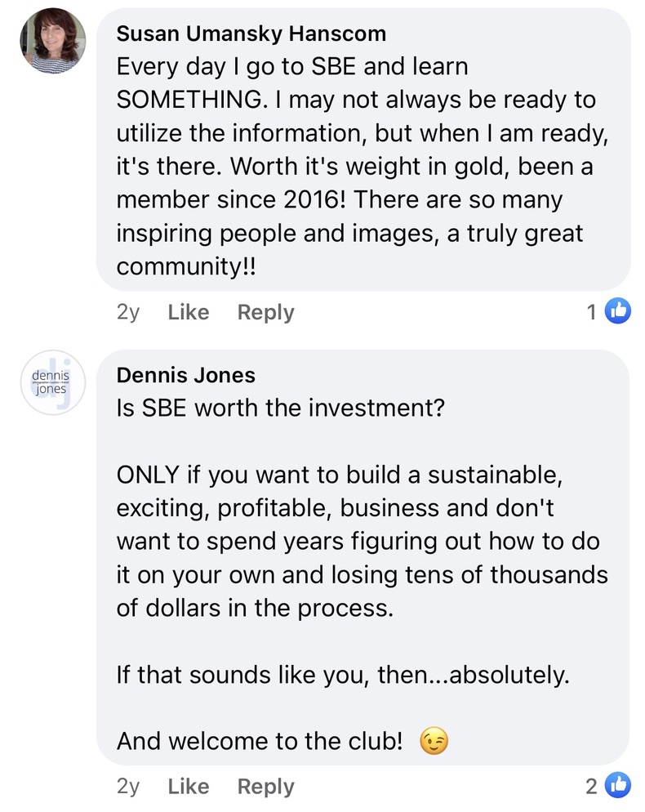Reply to Susan Umansky Hanscom's comment

265,312
